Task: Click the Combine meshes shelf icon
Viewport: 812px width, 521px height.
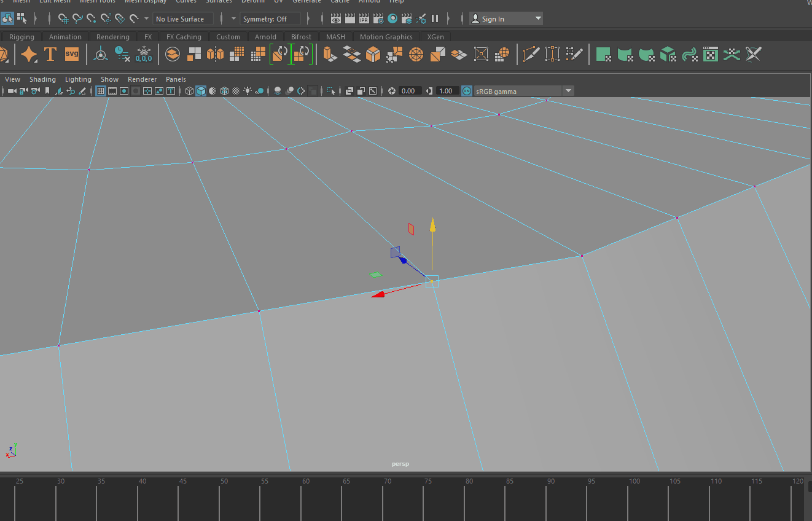Action: point(173,54)
